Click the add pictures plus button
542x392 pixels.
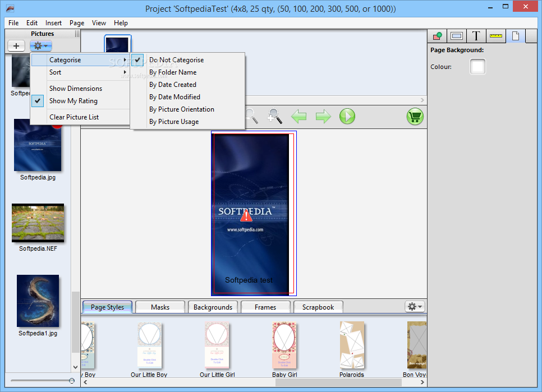tap(16, 45)
